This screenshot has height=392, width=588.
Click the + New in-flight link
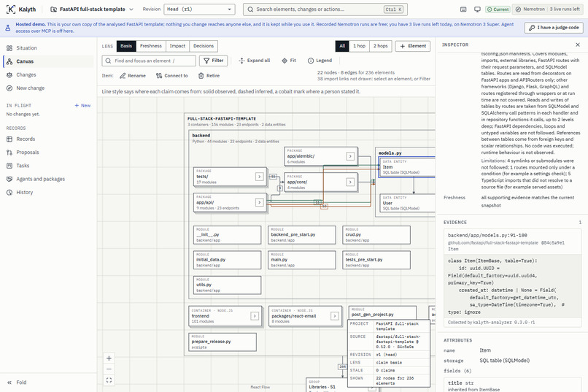[x=82, y=105]
